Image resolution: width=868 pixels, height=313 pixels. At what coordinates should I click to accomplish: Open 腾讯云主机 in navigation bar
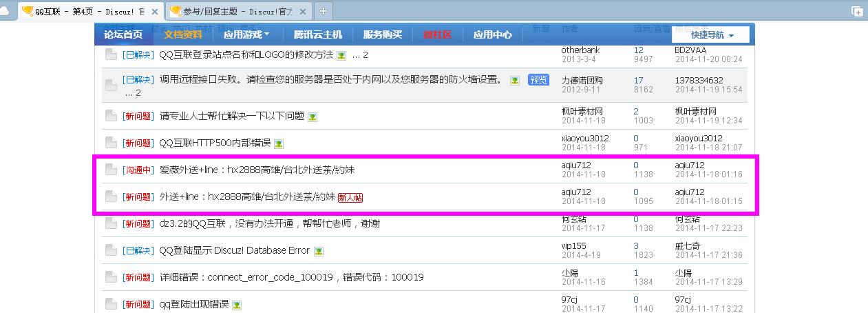point(318,34)
